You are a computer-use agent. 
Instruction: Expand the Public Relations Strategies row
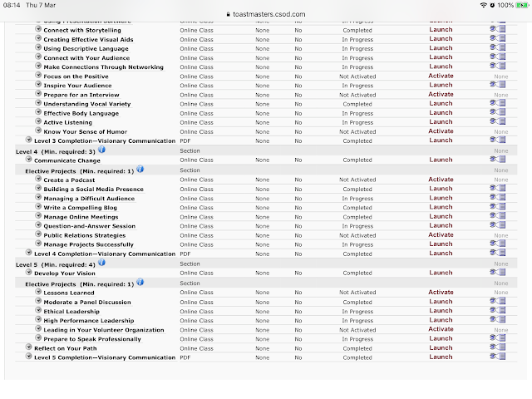[38, 234]
